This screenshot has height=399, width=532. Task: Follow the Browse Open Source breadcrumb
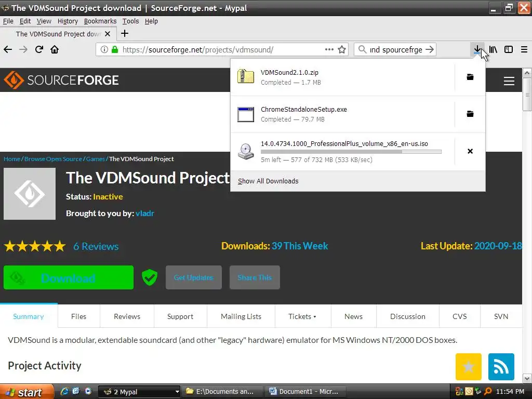[53, 159]
